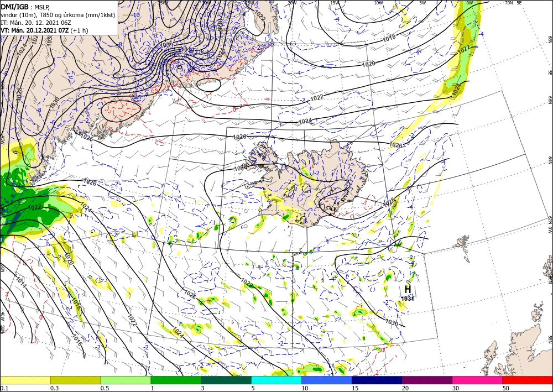This screenshot has width=553, height=392.
Task: Click the 1014 isobar label
Action: click(21, 283)
